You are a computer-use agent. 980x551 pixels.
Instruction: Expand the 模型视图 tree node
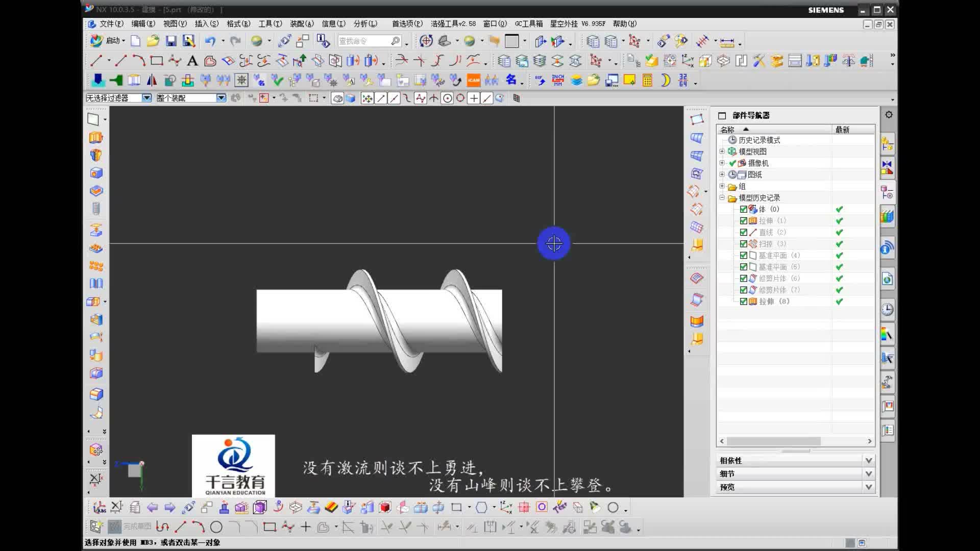pos(722,152)
